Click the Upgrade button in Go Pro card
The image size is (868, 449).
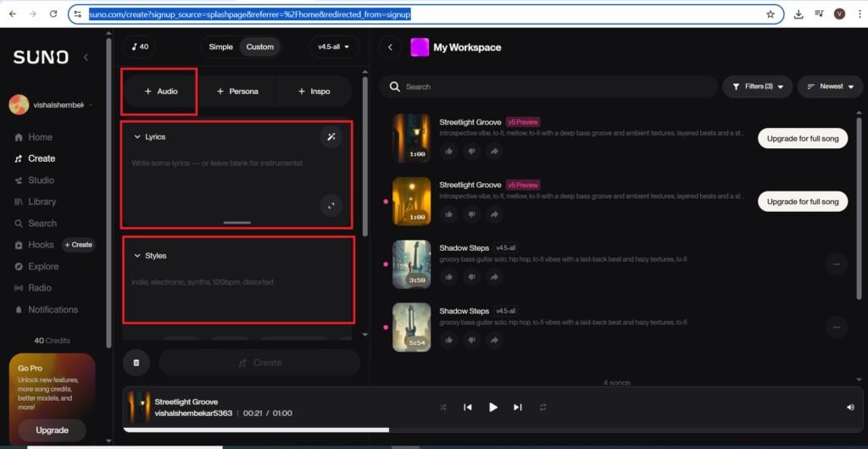(x=52, y=430)
